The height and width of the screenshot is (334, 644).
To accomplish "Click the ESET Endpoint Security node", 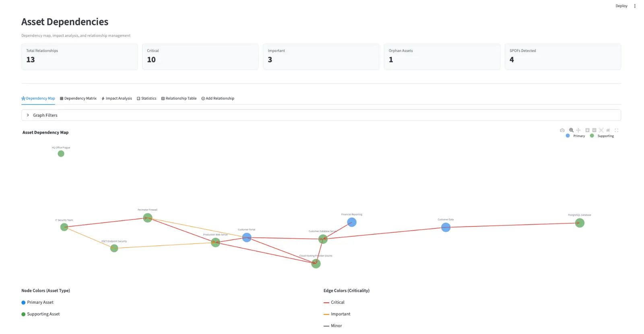I will click(114, 248).
